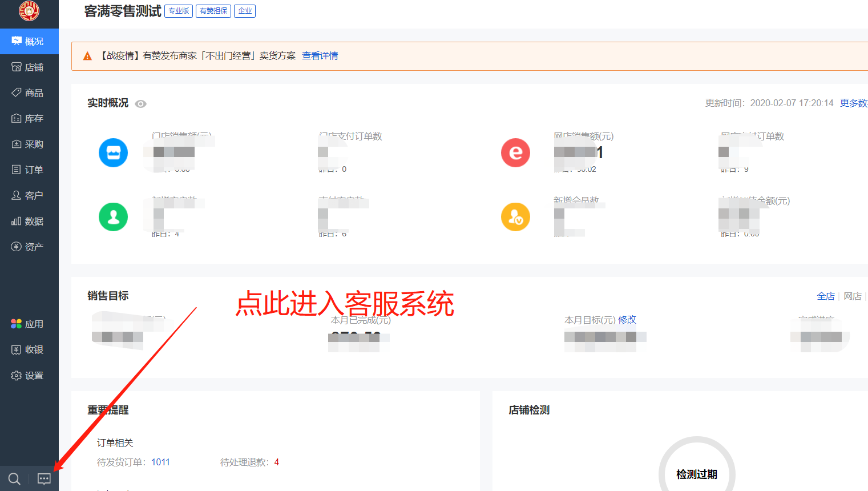The image size is (868, 491).
Task: Open 查看详情 notice link
Action: coord(320,56)
